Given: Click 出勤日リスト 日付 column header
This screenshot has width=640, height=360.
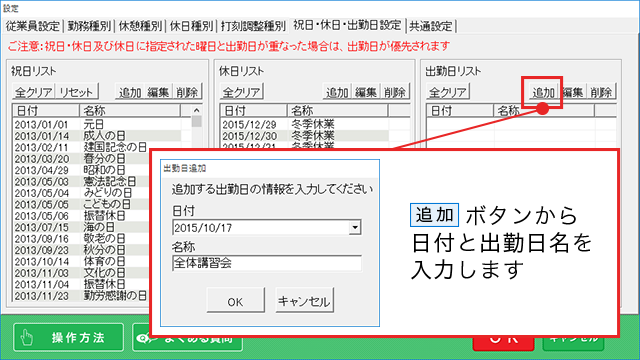Looking at the screenshot, I should [460, 111].
